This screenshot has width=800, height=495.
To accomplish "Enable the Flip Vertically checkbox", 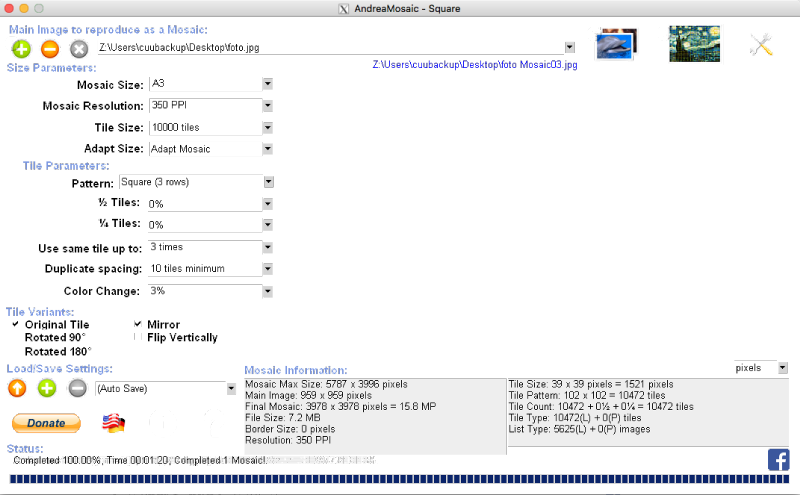I will [x=138, y=337].
